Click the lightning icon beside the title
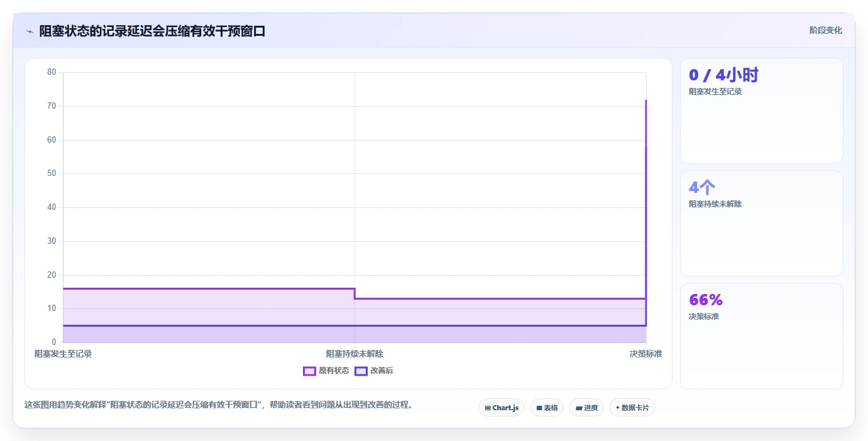 pyautogui.click(x=30, y=31)
